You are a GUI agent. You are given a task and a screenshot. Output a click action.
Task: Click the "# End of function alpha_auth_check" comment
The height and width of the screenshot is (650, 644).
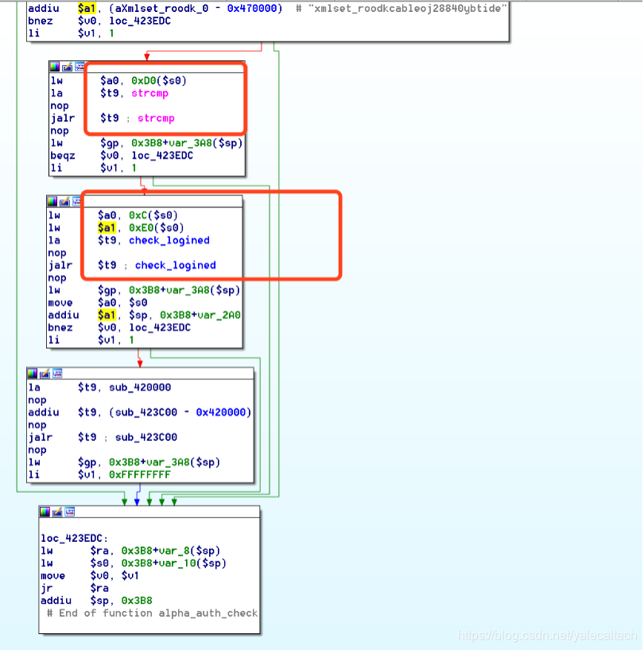[x=152, y=613]
